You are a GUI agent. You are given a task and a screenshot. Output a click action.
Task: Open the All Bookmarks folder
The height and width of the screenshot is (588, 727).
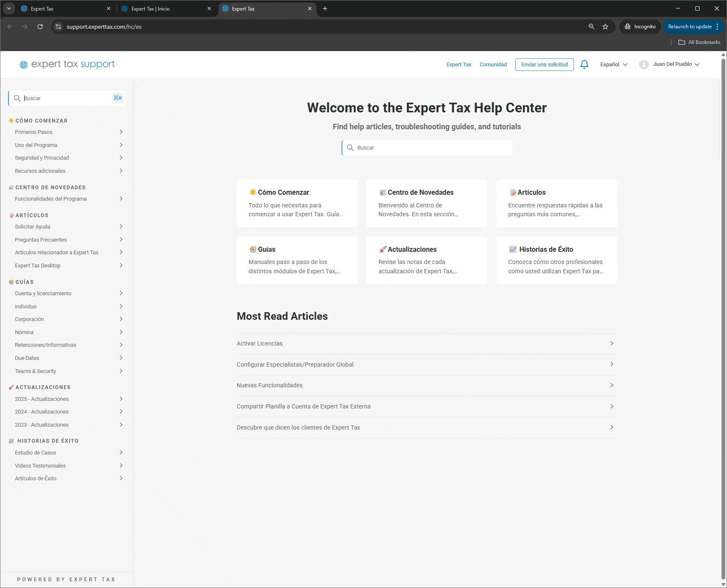point(699,42)
